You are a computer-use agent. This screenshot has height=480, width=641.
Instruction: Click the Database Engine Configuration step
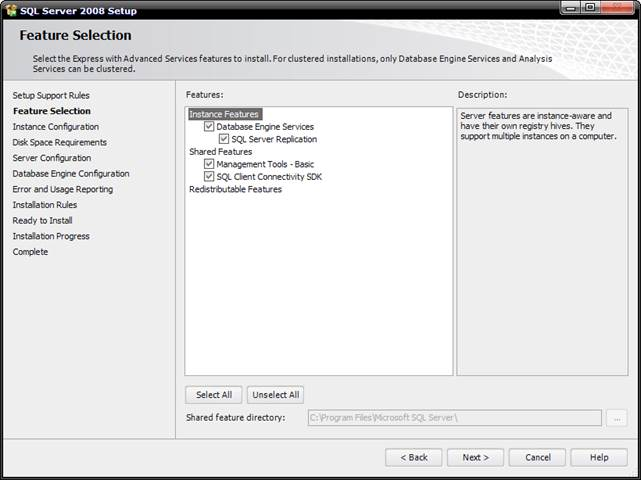(71, 173)
